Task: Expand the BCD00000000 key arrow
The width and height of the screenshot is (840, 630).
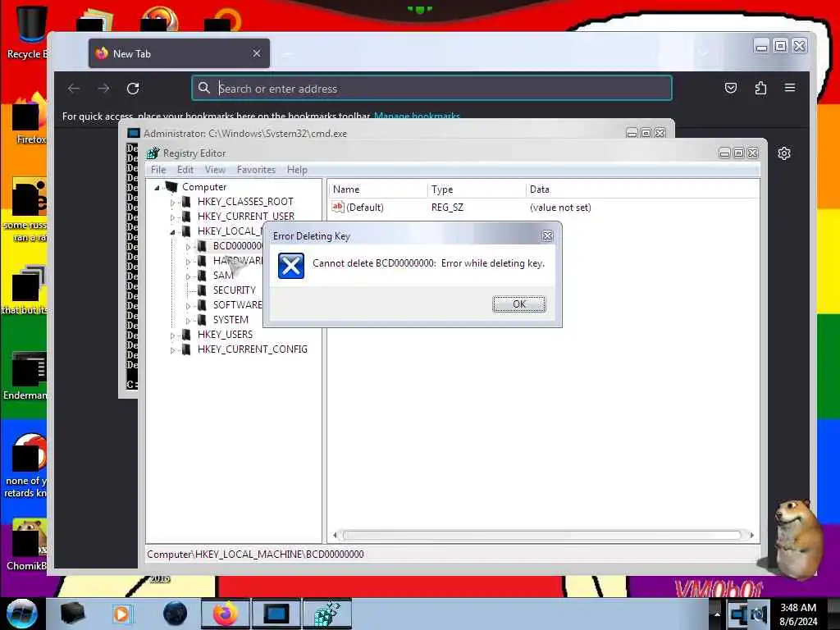Action: click(188, 246)
